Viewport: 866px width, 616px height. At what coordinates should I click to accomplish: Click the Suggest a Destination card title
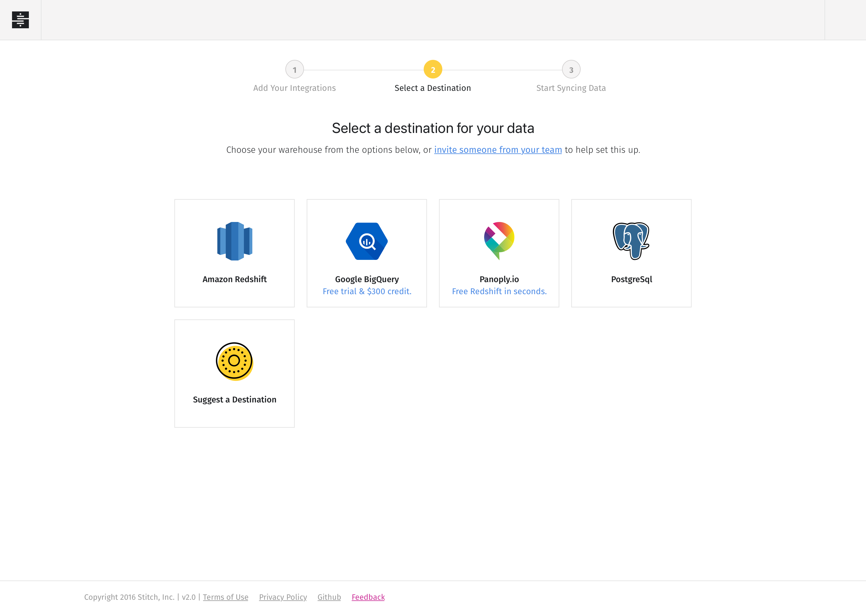coord(235,399)
